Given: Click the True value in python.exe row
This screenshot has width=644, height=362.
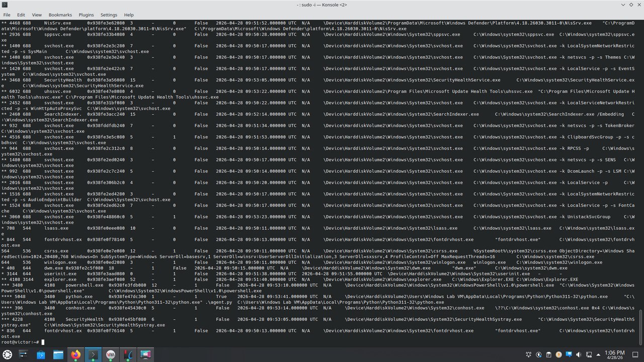Looking at the screenshot, I should coord(221,297).
